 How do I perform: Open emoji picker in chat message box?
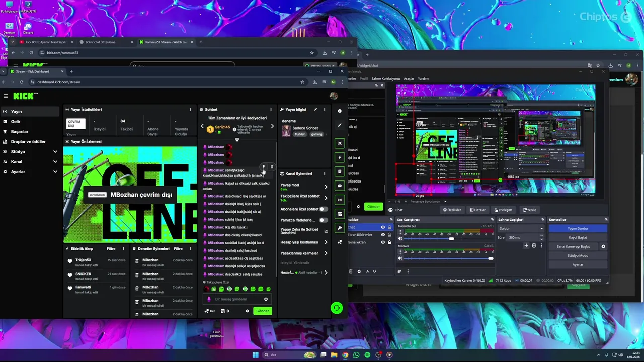click(266, 299)
